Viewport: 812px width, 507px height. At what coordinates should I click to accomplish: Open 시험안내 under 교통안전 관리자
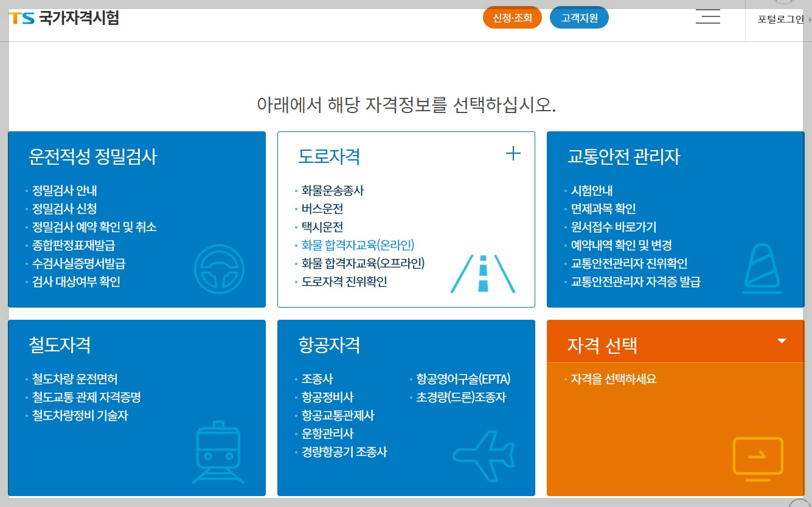(x=592, y=191)
